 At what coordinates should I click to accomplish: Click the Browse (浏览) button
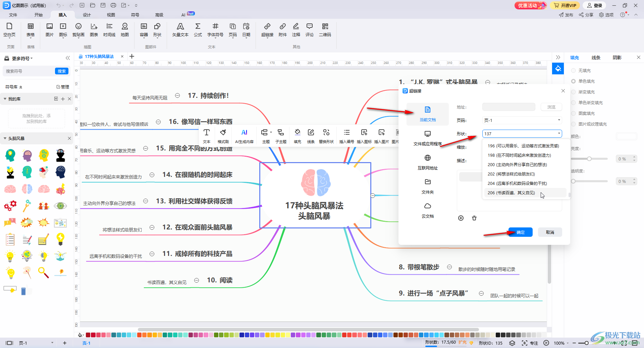[x=551, y=107]
